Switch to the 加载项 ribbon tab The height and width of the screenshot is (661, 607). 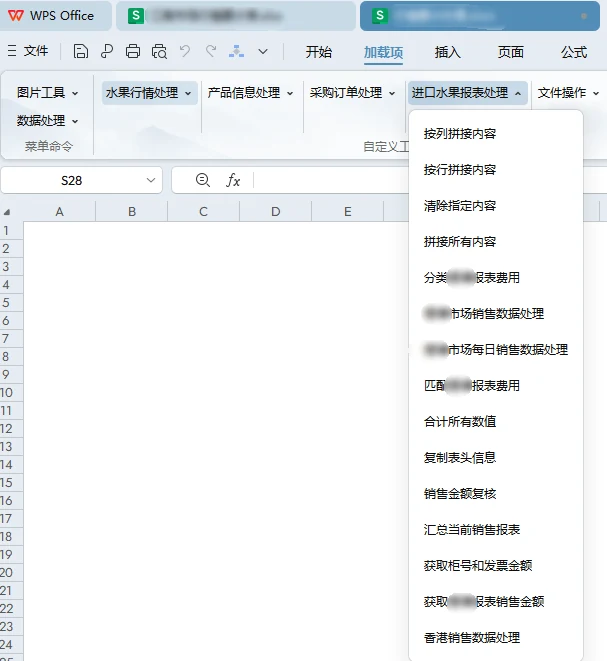pyautogui.click(x=383, y=52)
